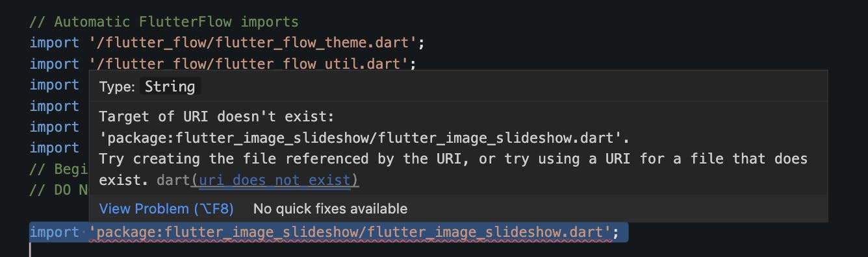Screen dimensions: 868x257
Task: Click the View Problem link
Action: [166, 209]
